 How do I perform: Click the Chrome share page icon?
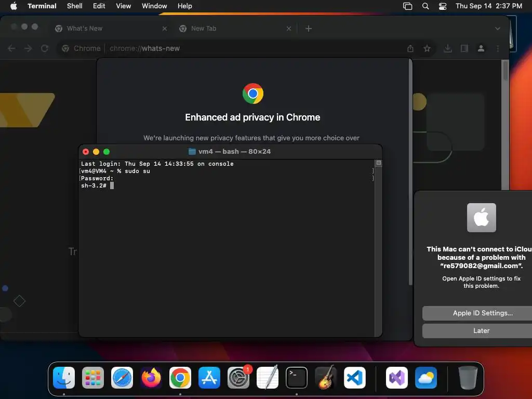click(410, 48)
